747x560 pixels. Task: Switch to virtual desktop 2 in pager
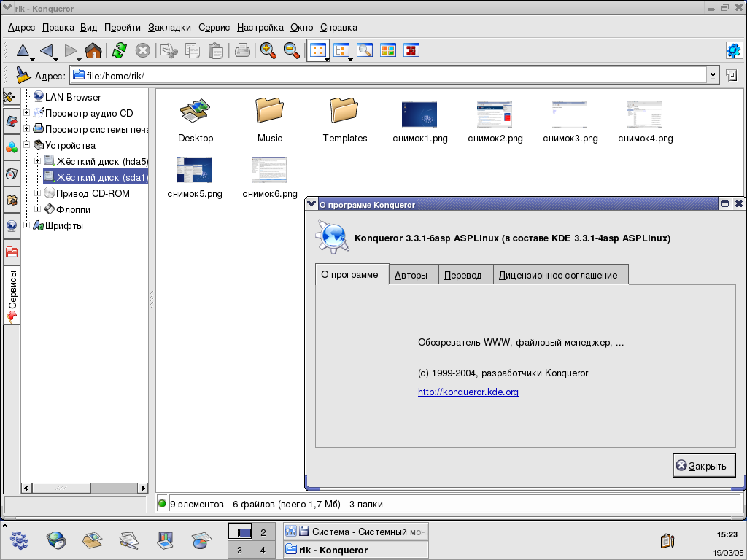(x=263, y=532)
